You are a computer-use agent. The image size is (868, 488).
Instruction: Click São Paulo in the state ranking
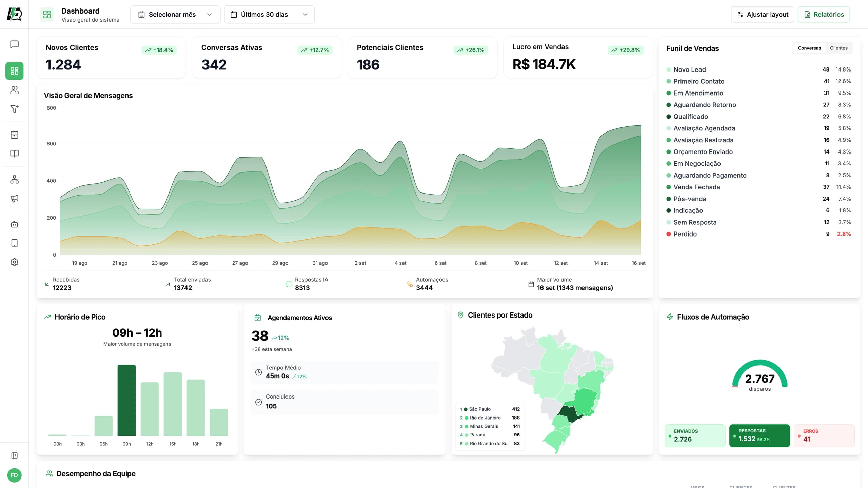[490, 409]
